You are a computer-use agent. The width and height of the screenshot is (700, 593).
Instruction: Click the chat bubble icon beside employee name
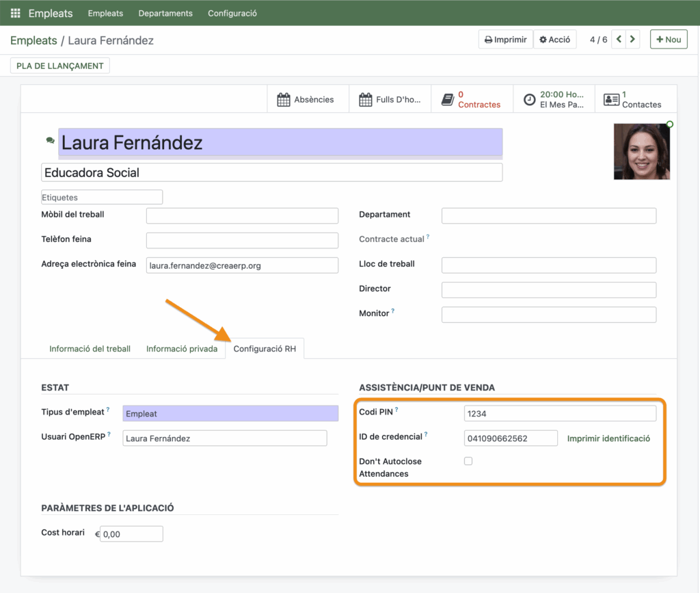click(50, 140)
